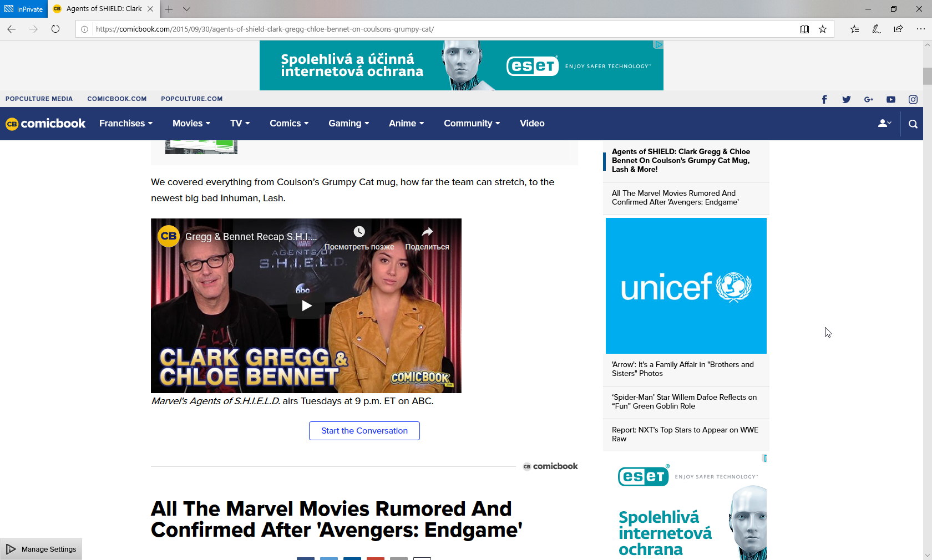Expand the Community menu
The height and width of the screenshot is (560, 932).
472,124
